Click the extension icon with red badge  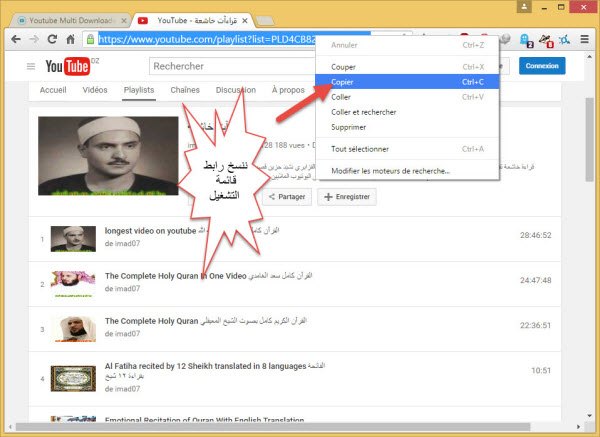click(x=546, y=40)
